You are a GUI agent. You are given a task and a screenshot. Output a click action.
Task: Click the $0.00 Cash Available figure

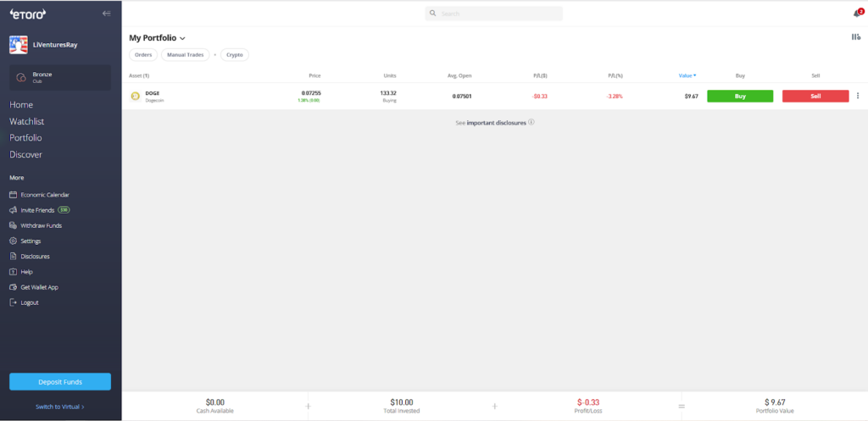214,402
